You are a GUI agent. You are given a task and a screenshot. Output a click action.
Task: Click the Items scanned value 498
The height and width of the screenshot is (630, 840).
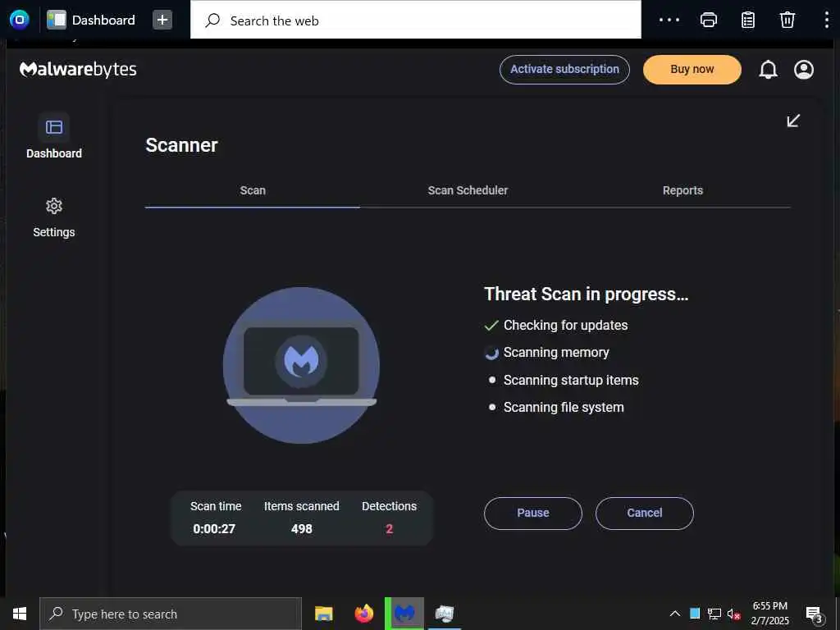point(302,529)
